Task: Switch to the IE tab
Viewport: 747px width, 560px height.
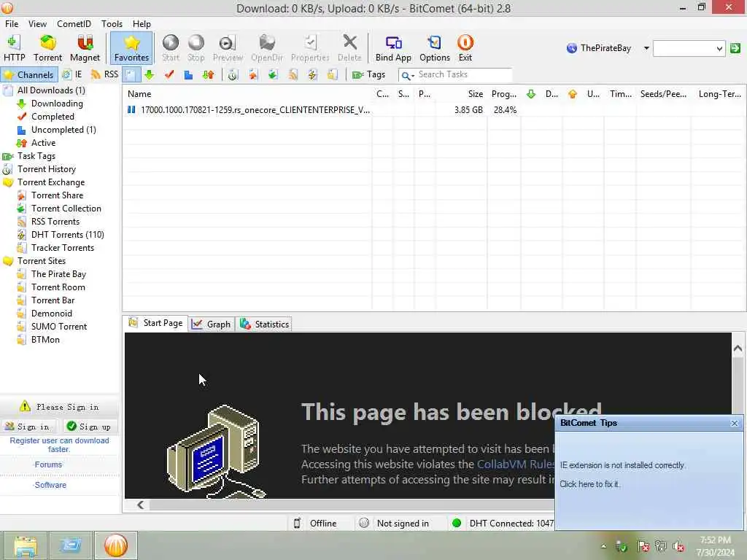Action: [72, 75]
